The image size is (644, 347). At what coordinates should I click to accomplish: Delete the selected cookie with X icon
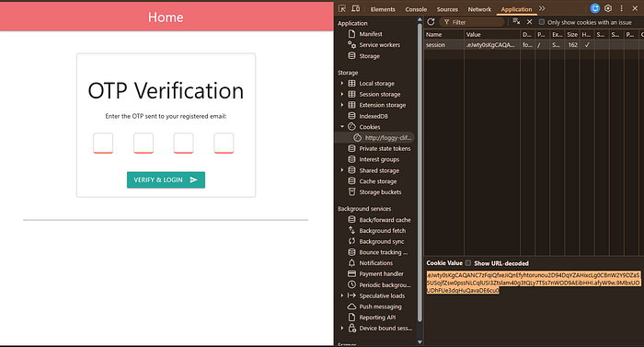(529, 22)
